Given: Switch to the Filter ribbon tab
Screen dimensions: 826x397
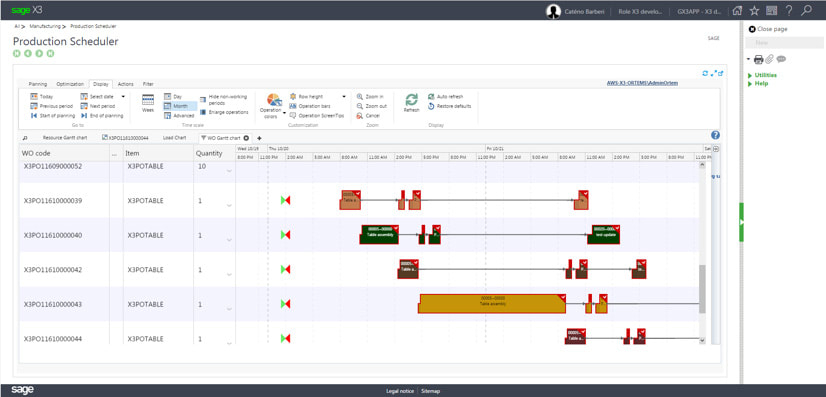Looking at the screenshot, I should [148, 84].
